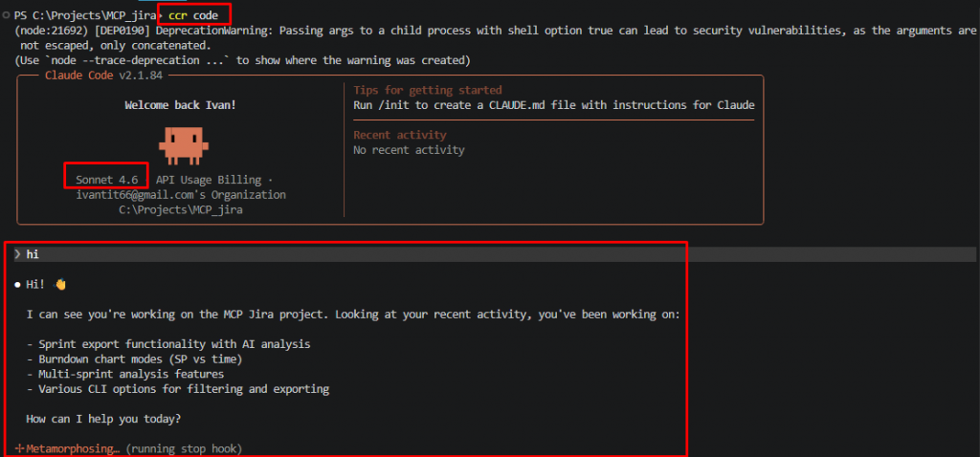Click the ivantit66@gmail.com organization line
This screenshot has width=980, height=457.
click(x=181, y=194)
